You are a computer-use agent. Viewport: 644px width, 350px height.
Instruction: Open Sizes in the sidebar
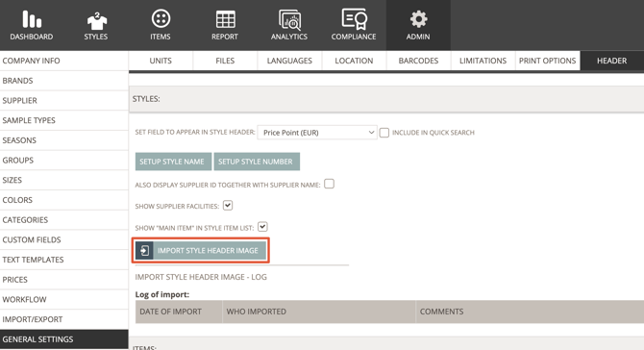click(64, 181)
